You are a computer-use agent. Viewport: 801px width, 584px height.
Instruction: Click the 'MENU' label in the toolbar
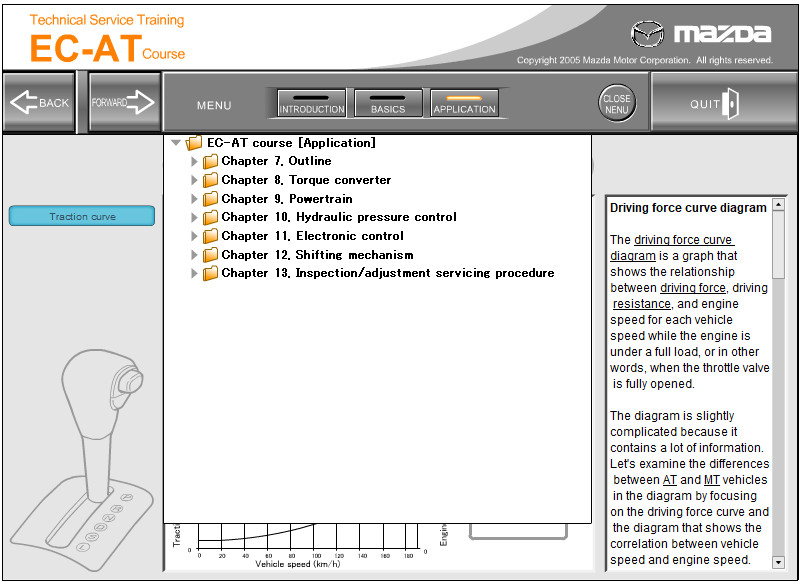tap(214, 105)
